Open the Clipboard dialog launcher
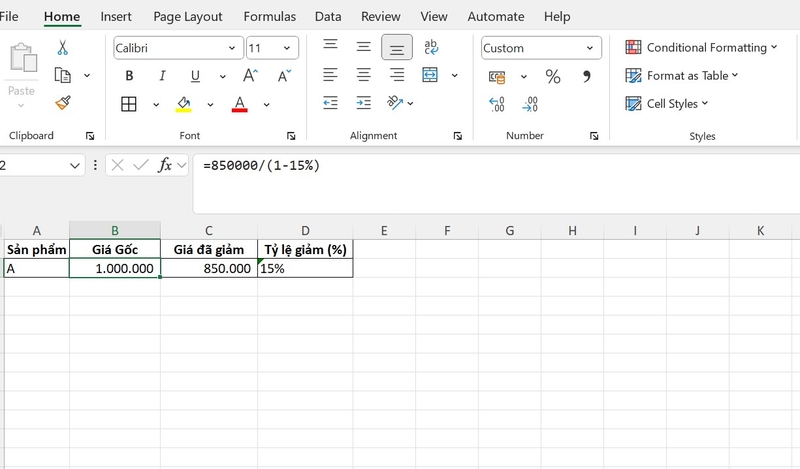 90,136
